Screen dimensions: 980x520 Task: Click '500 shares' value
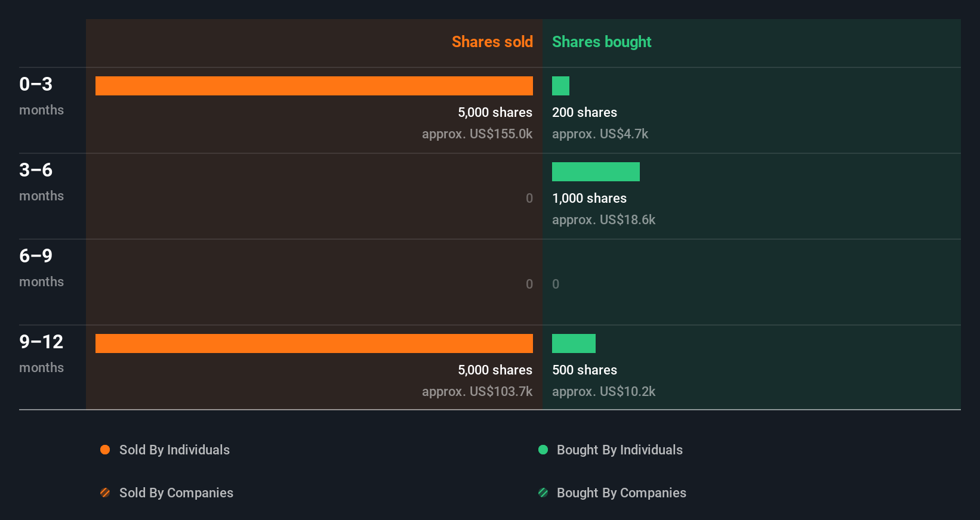584,370
